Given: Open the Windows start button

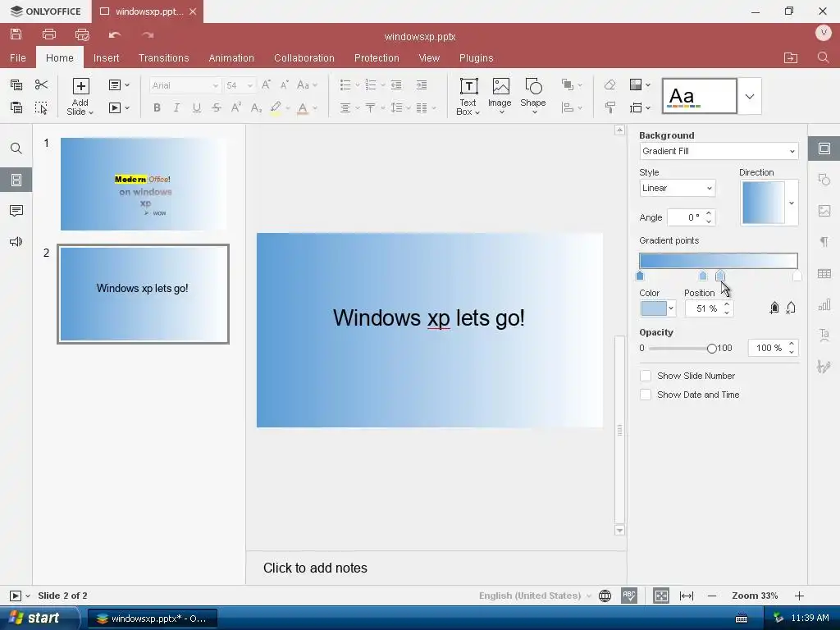Looking at the screenshot, I should pyautogui.click(x=39, y=619).
